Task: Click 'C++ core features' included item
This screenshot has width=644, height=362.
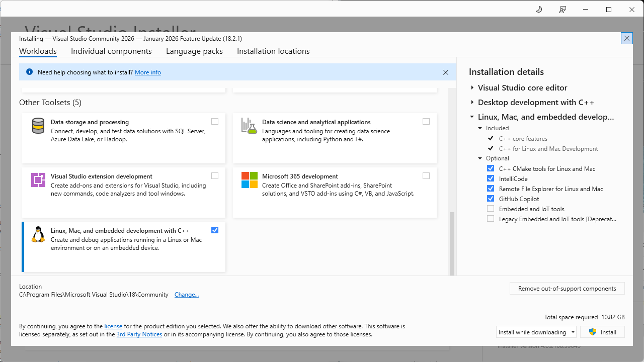Action: pos(523,139)
